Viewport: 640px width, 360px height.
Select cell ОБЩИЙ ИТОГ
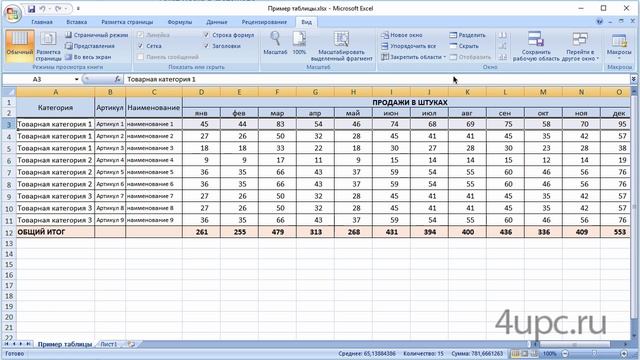point(55,232)
